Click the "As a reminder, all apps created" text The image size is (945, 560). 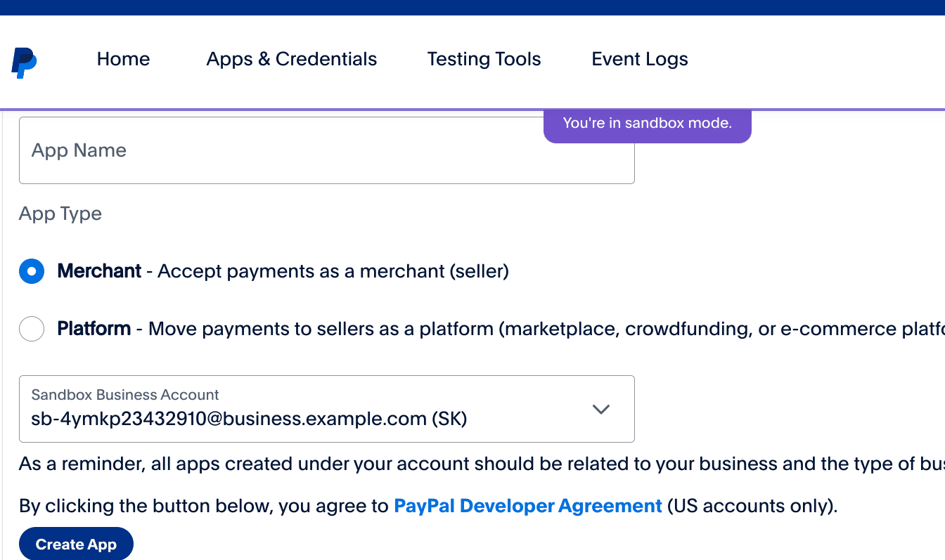pyautogui.click(x=155, y=464)
